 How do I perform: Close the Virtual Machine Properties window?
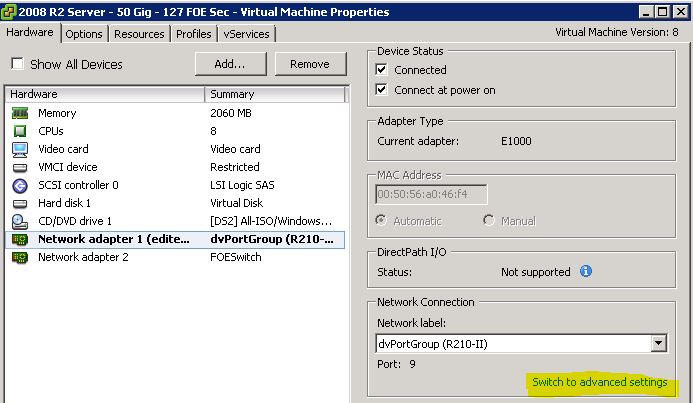pyautogui.click(x=680, y=12)
